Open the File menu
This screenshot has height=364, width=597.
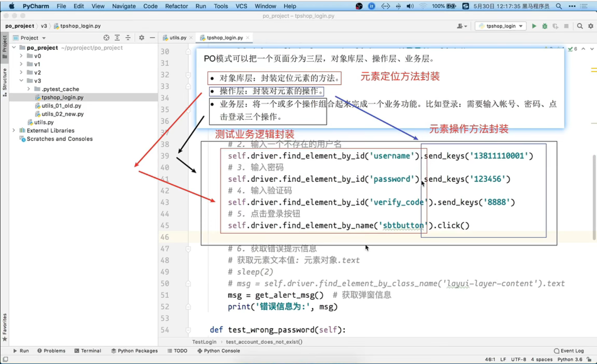point(61,6)
